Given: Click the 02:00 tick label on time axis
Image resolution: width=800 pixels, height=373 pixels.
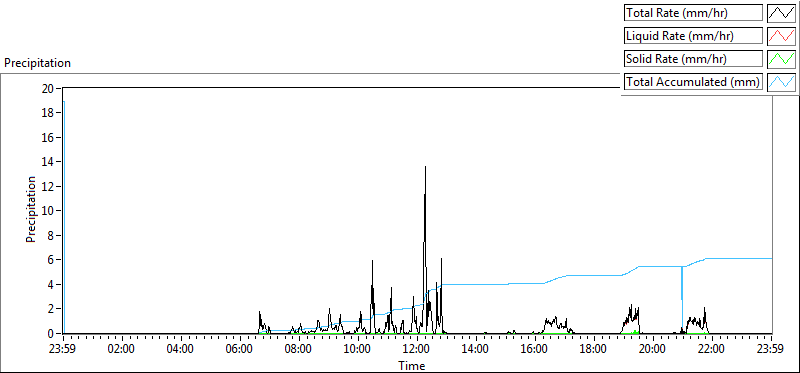Looking at the screenshot, I should point(122,350).
